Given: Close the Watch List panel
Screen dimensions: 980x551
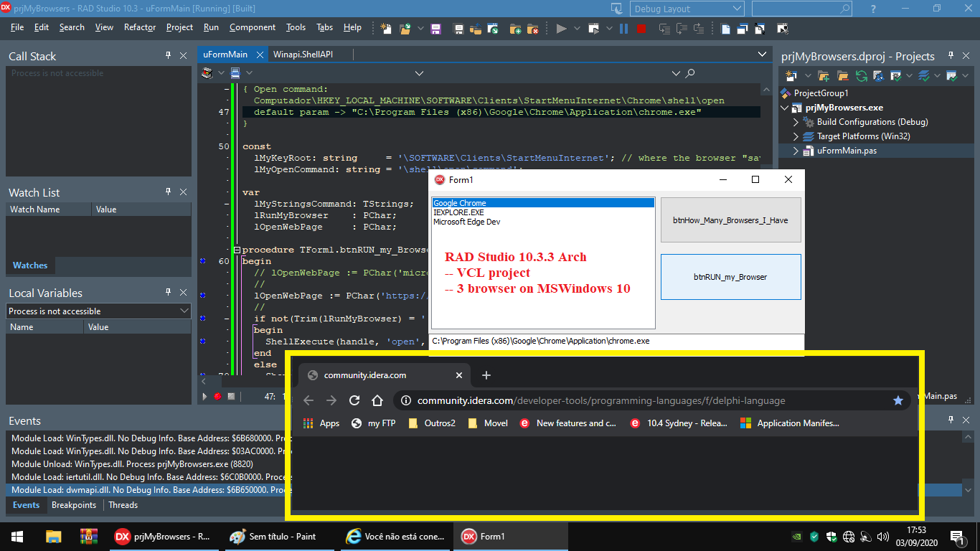Looking at the screenshot, I should point(183,192).
